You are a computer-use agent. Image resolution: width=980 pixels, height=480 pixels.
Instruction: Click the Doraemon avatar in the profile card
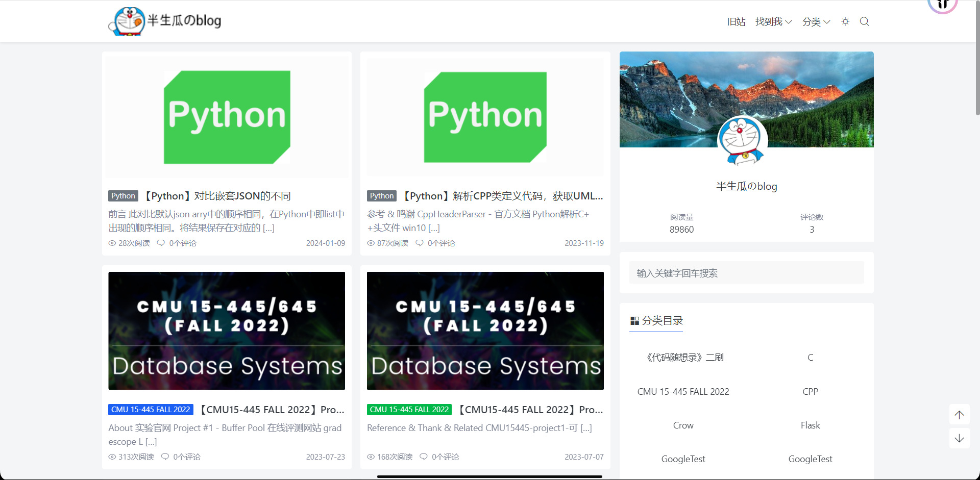[743, 141]
